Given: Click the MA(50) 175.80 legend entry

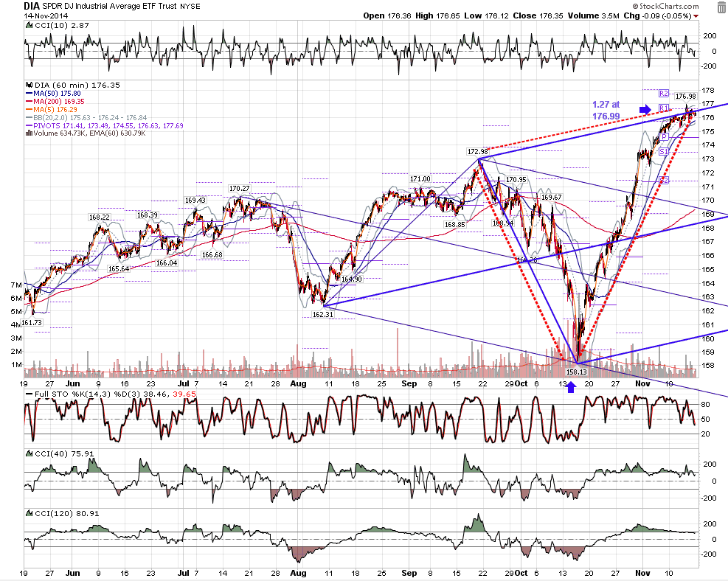Looking at the screenshot, I should 53,94.
